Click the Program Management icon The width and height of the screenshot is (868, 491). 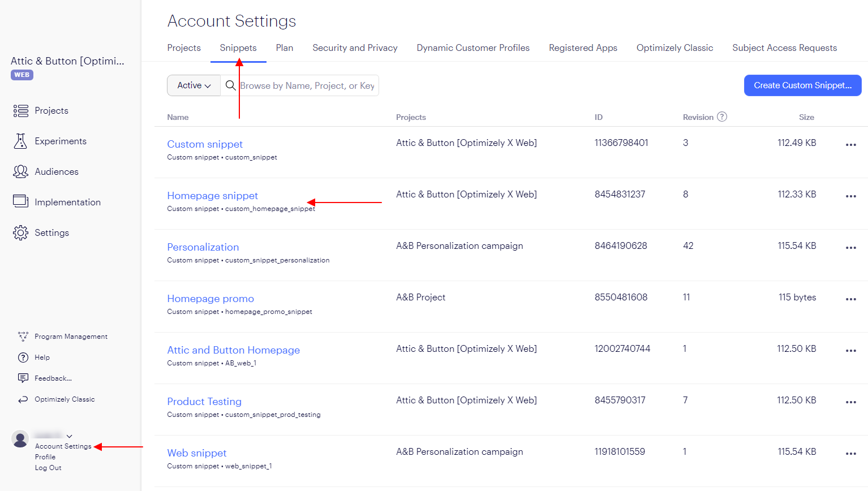pyautogui.click(x=23, y=337)
